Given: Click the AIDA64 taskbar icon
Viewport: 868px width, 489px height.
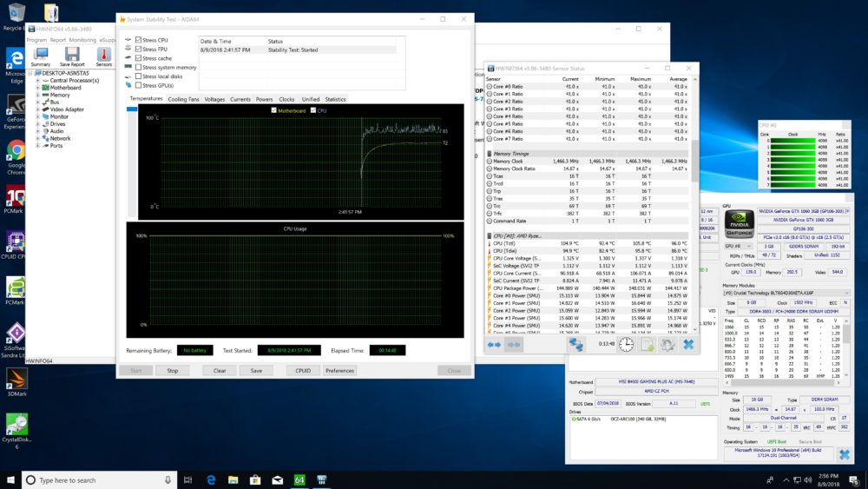Looking at the screenshot, I should pos(299,480).
